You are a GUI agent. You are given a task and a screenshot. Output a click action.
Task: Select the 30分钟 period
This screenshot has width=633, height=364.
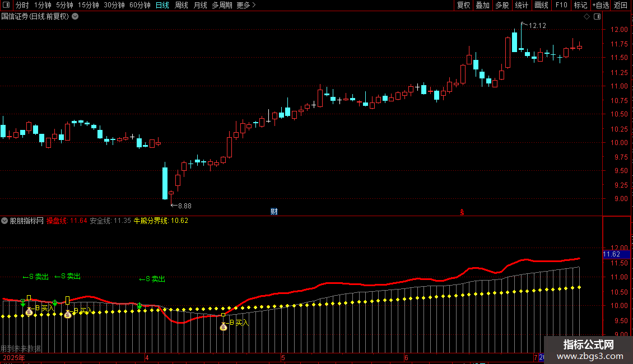(x=114, y=5)
